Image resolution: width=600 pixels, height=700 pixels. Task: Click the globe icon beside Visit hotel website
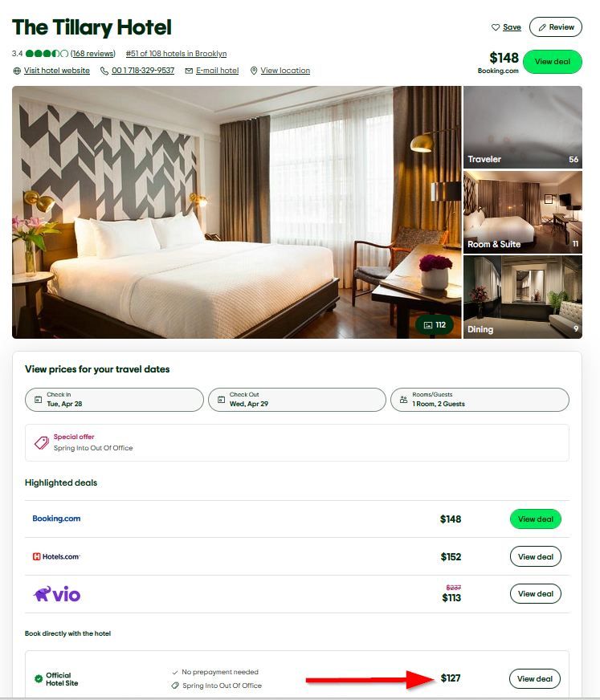pyautogui.click(x=17, y=71)
